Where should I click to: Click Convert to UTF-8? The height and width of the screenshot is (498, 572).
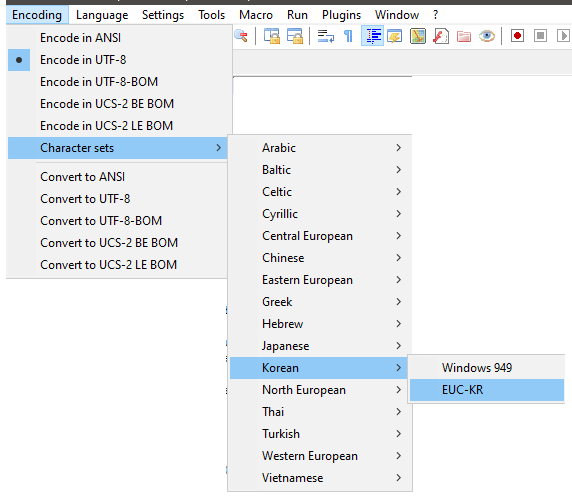click(x=117, y=199)
